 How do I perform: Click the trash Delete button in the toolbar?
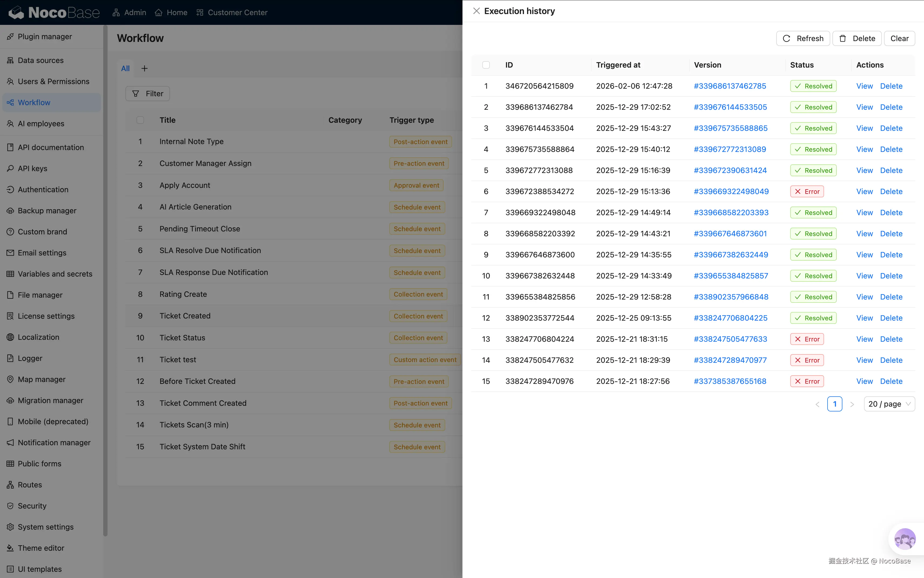tap(857, 39)
